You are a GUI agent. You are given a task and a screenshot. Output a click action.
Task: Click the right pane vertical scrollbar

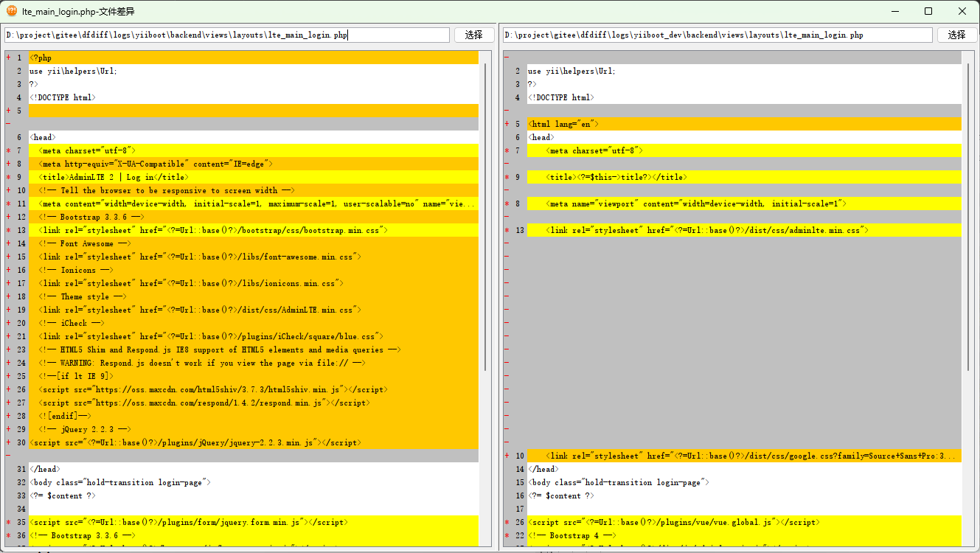[x=968, y=217]
